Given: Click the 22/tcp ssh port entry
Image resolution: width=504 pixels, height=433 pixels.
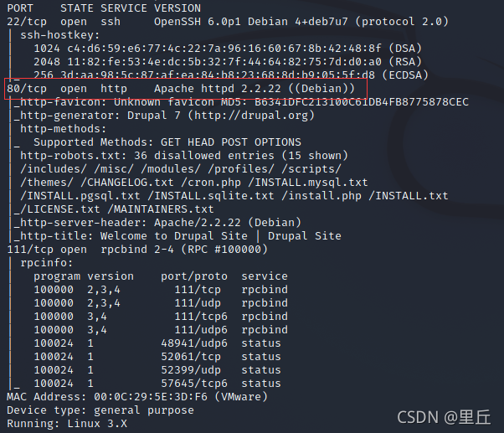Looking at the screenshot, I should click(25, 21).
